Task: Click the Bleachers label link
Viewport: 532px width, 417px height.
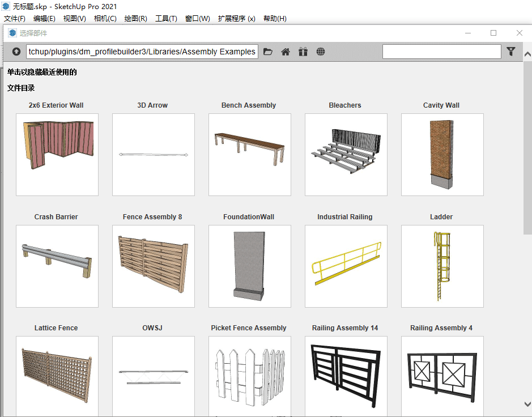Action: [x=344, y=105]
